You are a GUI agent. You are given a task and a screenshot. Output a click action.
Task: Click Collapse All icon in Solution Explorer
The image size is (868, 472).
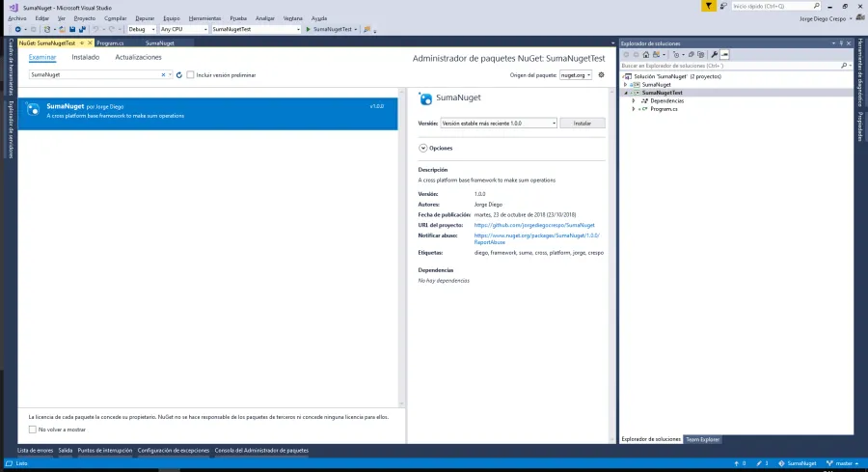[691, 55]
